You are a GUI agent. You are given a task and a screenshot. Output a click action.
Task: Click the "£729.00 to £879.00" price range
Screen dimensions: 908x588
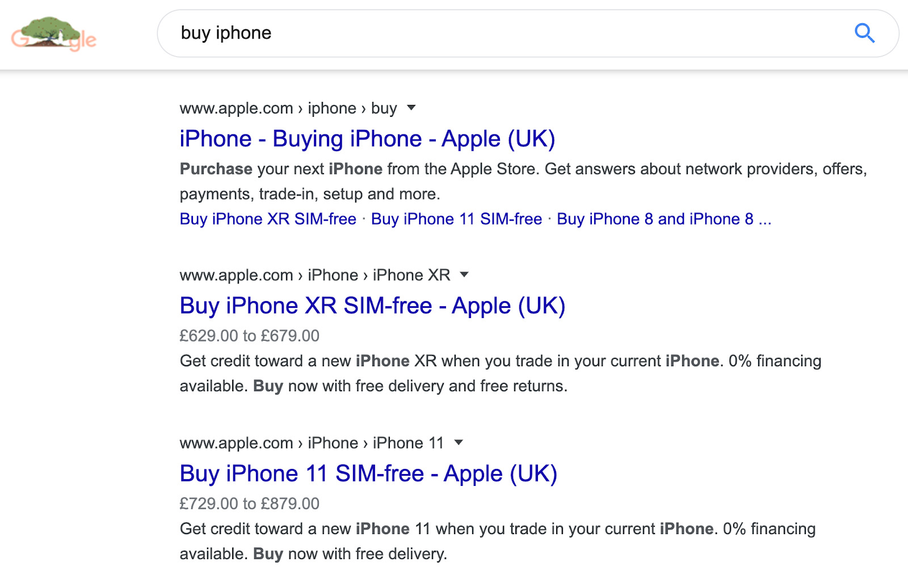tap(249, 504)
